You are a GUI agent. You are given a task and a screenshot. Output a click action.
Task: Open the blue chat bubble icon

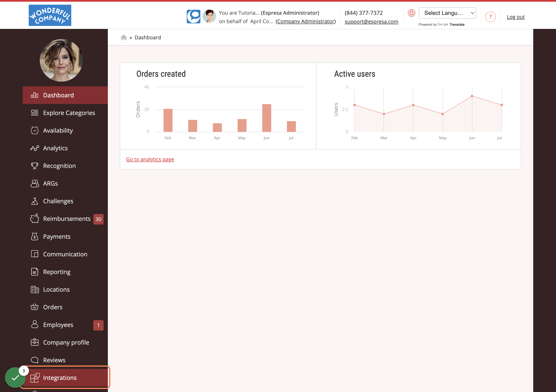(193, 16)
